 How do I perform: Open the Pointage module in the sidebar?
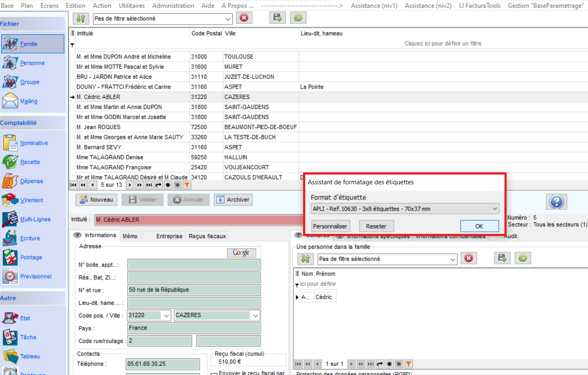point(31,258)
